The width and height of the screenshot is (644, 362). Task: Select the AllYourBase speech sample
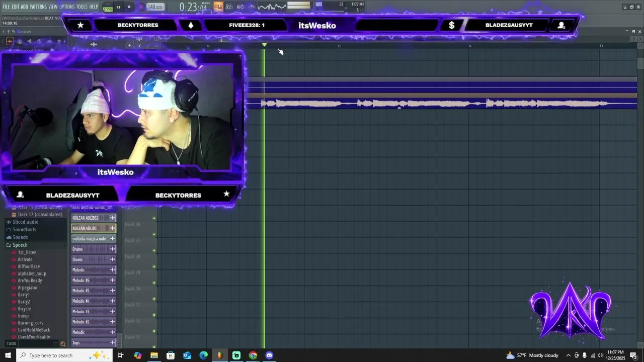(29, 266)
